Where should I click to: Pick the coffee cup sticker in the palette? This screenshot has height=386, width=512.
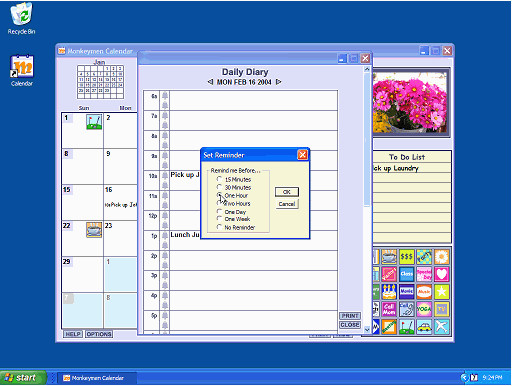(389, 257)
